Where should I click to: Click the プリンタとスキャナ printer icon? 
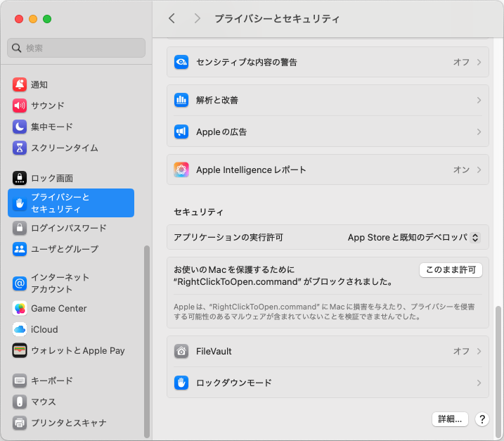[x=20, y=423]
